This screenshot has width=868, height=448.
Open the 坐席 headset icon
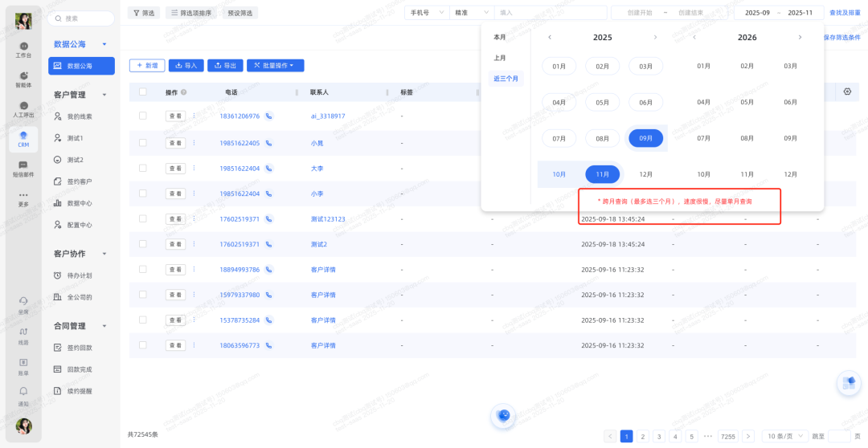tap(23, 303)
